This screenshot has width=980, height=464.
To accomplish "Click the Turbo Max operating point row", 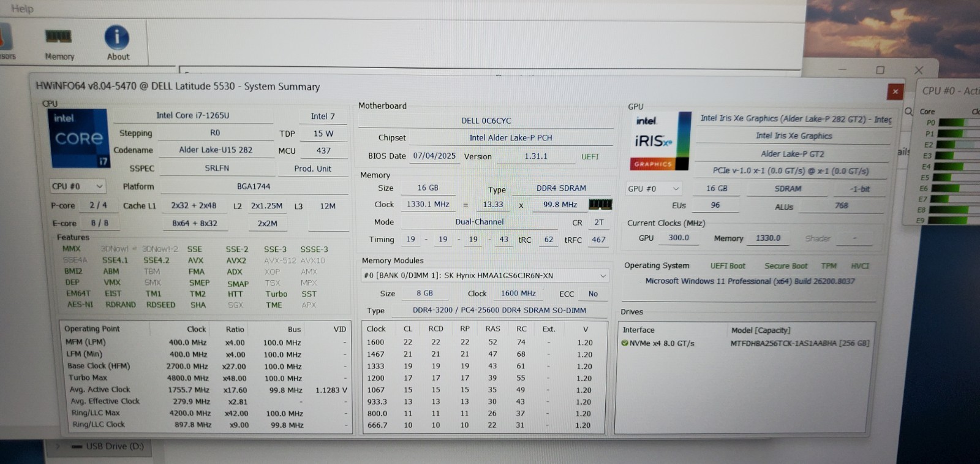I will (206, 378).
